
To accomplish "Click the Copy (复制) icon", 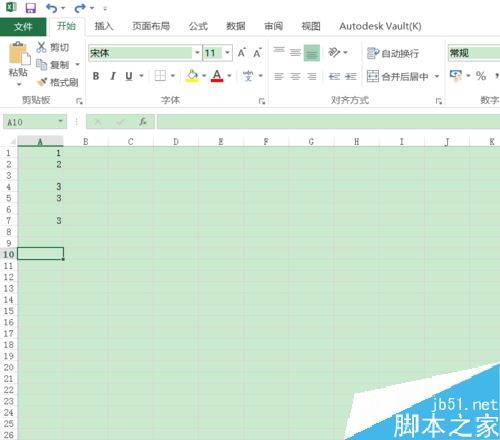I will tap(41, 64).
